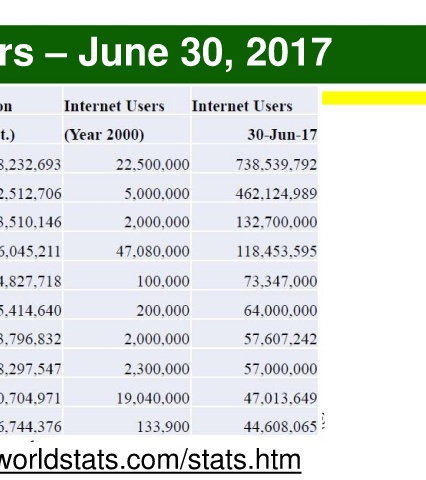Select the 133,900 value
The height and width of the screenshot is (480, 426).
(127, 421)
